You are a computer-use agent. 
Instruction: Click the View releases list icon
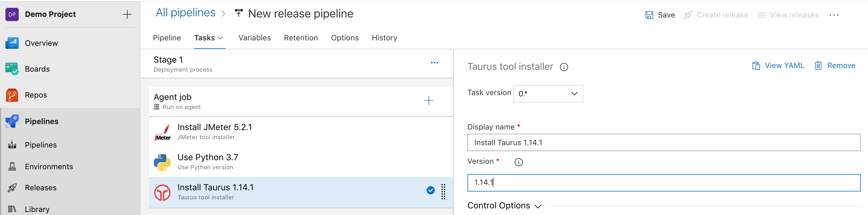(761, 15)
